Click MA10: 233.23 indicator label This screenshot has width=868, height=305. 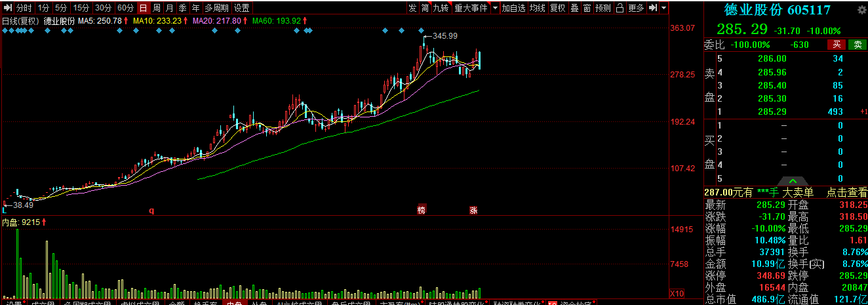pyautogui.click(x=157, y=21)
